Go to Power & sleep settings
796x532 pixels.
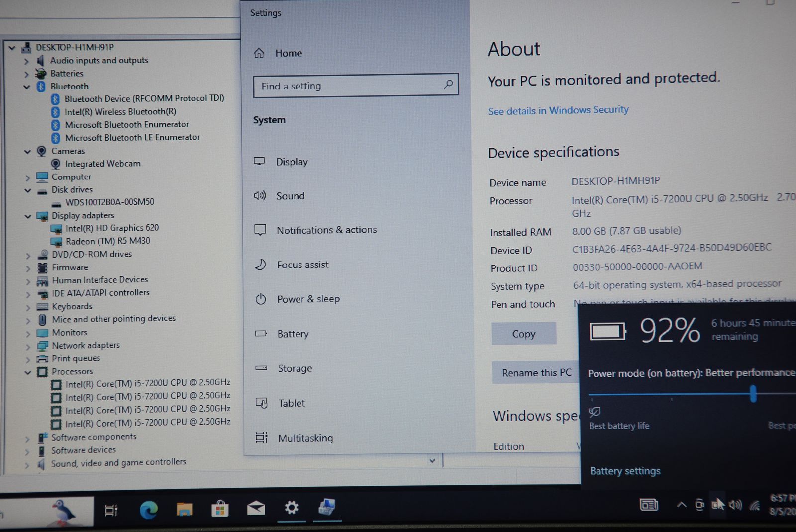click(x=308, y=299)
